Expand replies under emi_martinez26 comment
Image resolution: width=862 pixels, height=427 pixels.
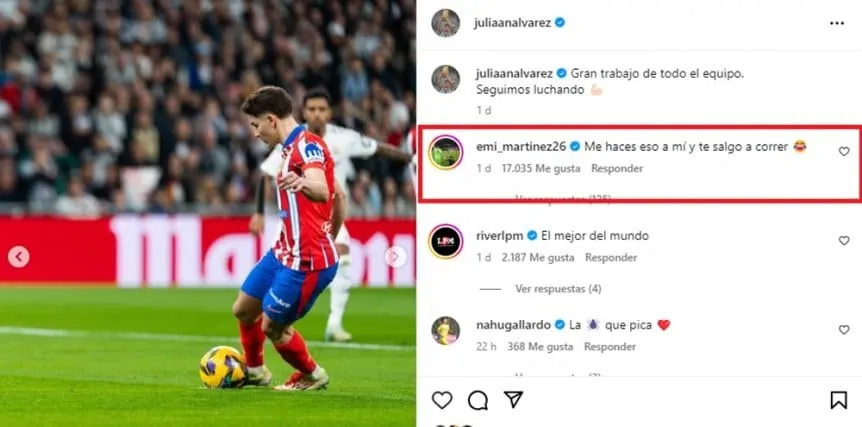[x=563, y=198]
